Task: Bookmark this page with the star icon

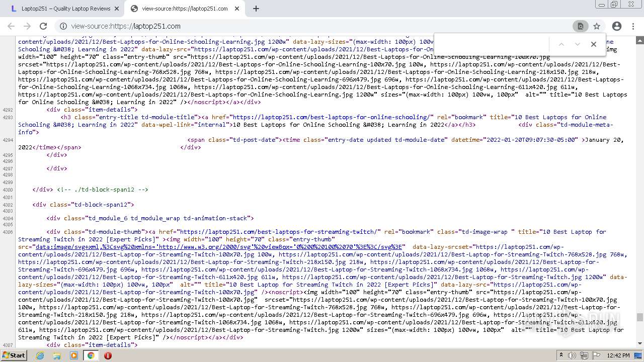Action: tap(597, 26)
